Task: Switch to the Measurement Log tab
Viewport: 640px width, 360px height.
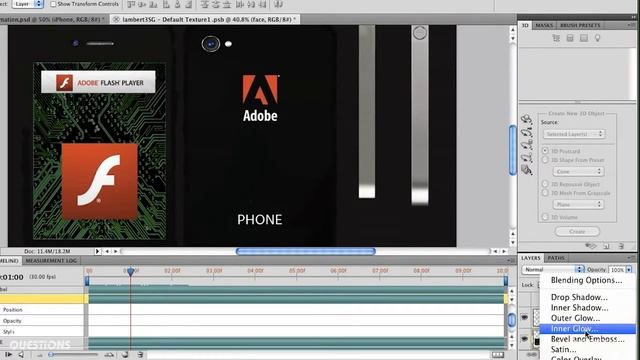Action: point(51,260)
